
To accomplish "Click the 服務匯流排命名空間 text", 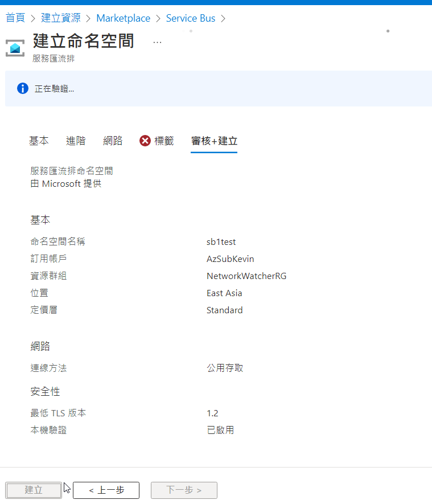I will click(72, 171).
